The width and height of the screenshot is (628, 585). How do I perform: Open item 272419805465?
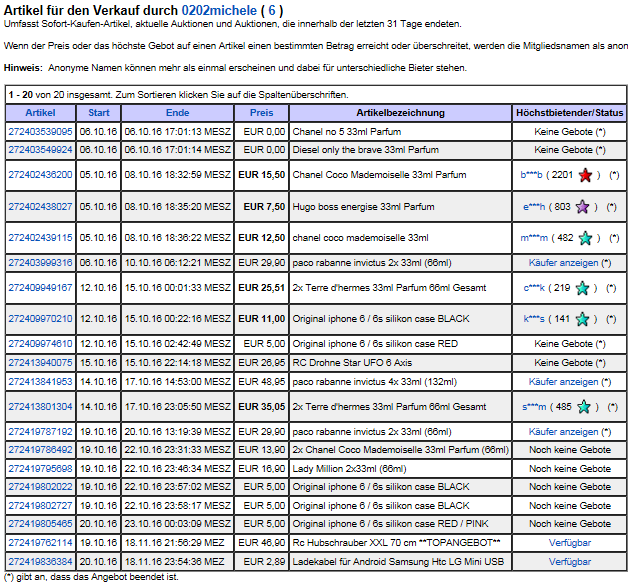(x=40, y=524)
